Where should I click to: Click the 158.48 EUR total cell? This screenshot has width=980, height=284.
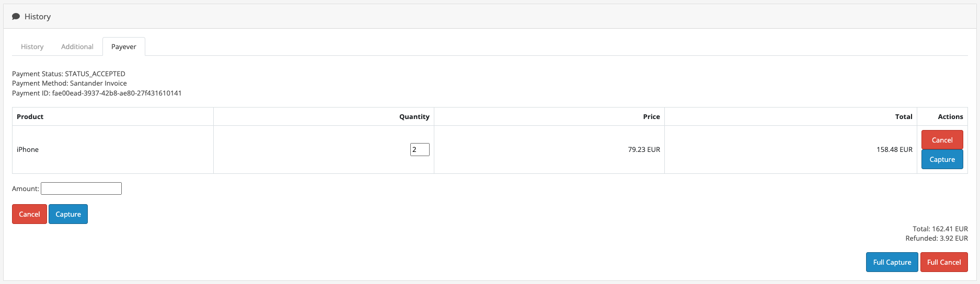790,149
